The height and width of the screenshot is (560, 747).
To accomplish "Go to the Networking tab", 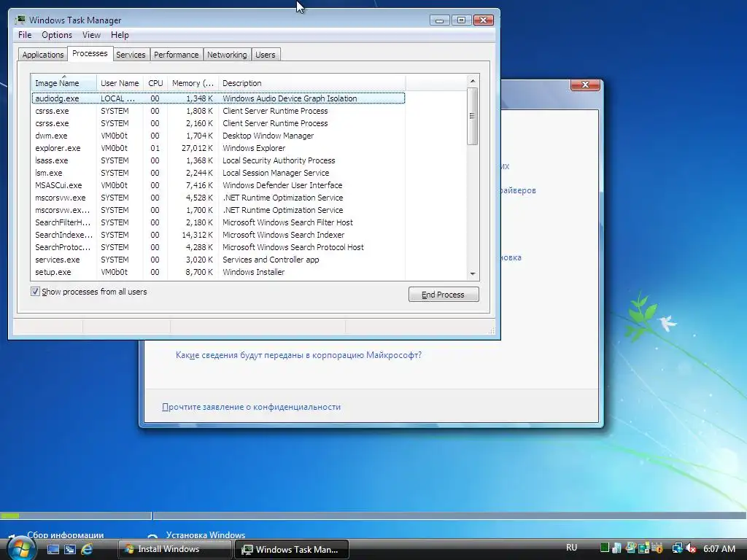I will click(x=227, y=55).
